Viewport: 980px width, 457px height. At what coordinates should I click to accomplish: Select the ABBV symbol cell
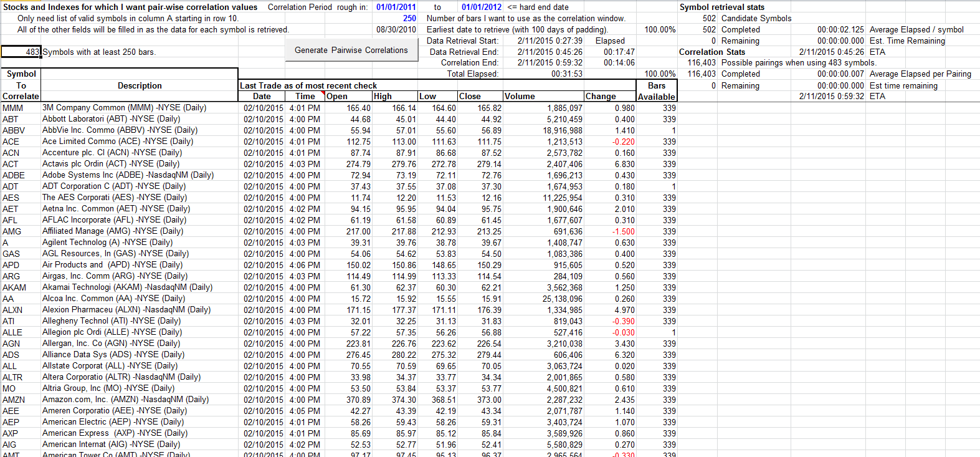(21, 130)
